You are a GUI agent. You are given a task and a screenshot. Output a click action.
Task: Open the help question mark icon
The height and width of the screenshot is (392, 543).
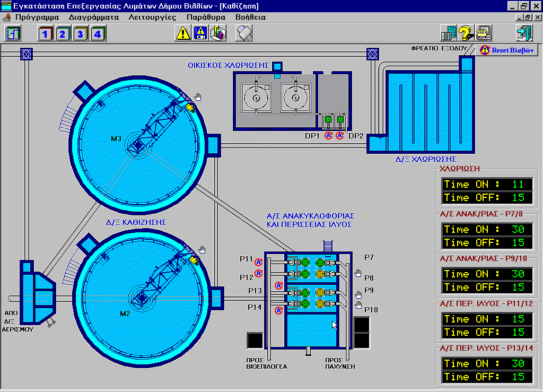[x=466, y=33]
